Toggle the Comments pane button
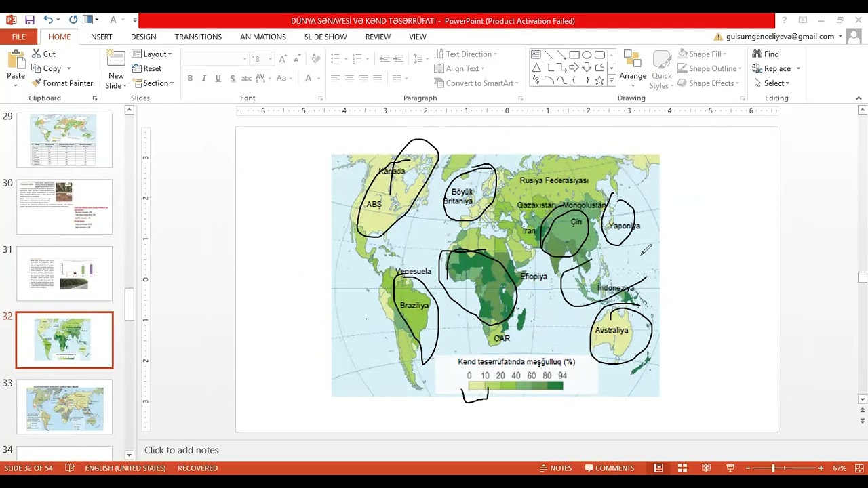 610,468
